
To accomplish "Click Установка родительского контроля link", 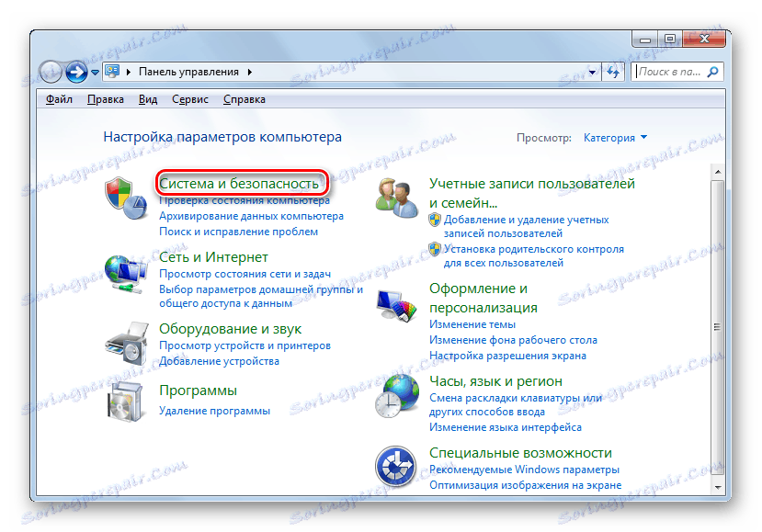I will click(534, 256).
